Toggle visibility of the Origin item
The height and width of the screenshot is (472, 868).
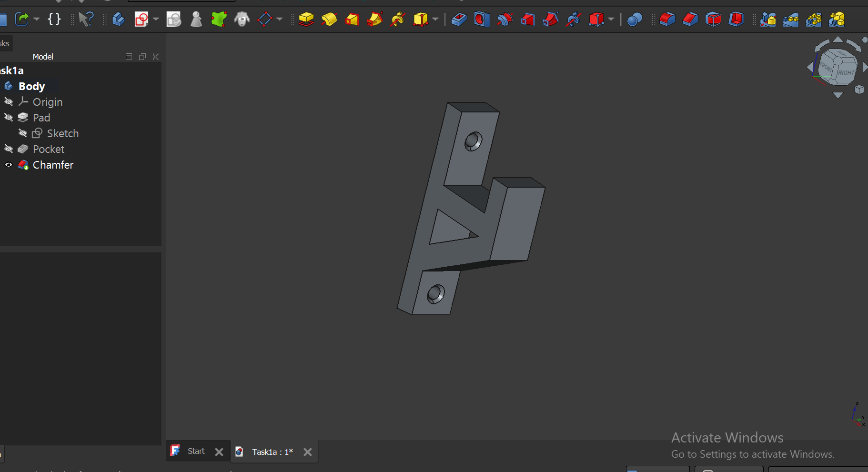(9, 102)
